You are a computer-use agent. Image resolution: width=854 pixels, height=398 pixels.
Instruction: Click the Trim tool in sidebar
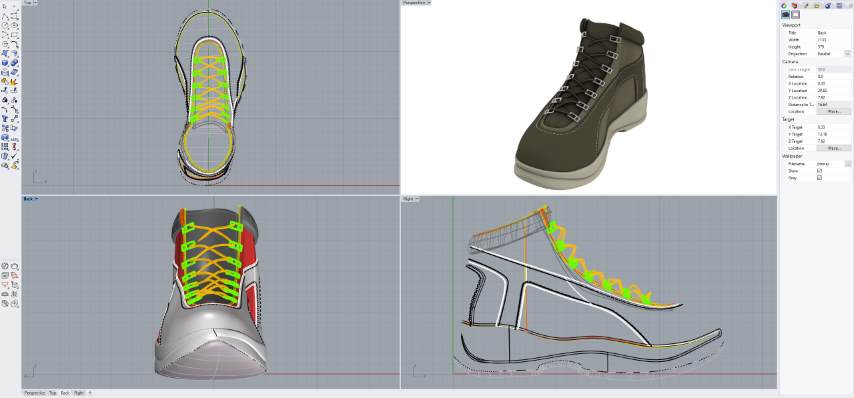tap(5, 90)
